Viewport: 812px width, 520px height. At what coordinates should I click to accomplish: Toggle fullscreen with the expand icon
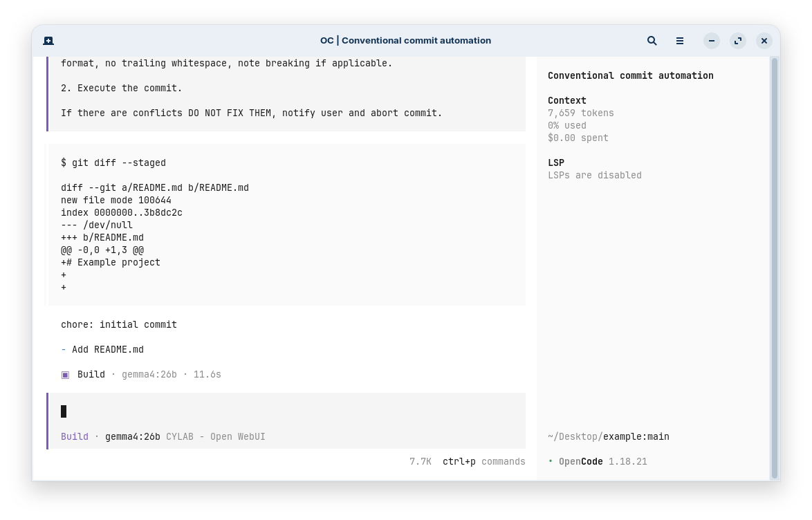coord(738,40)
